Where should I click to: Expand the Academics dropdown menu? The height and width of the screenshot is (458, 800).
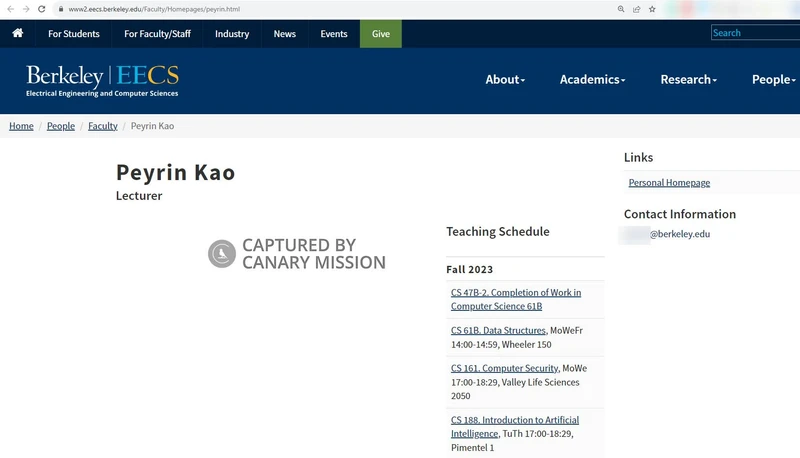click(x=592, y=80)
